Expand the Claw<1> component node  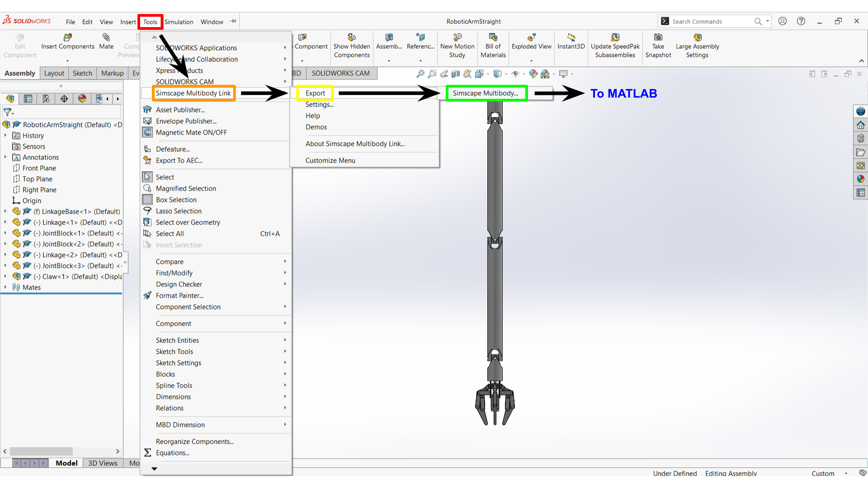(x=5, y=277)
